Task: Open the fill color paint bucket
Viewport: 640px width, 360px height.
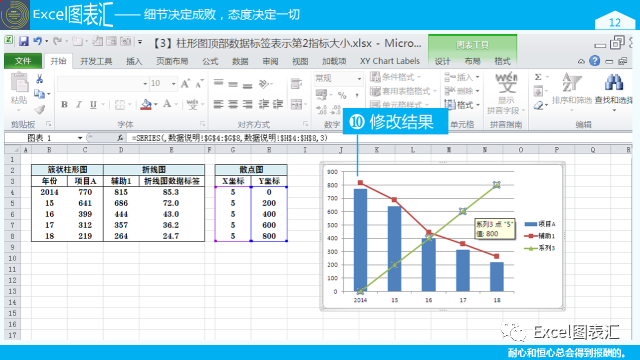Action: pos(146,104)
